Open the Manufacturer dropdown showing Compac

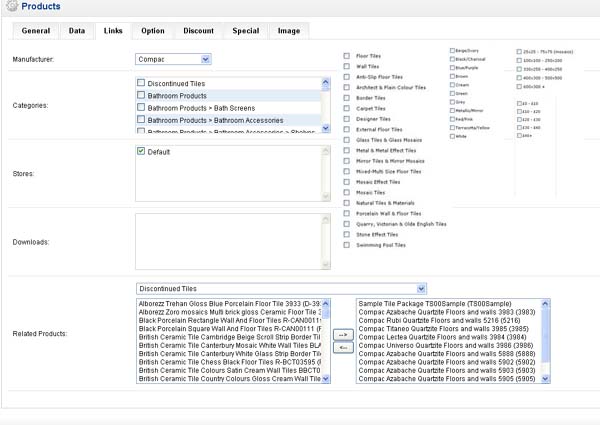pyautogui.click(x=173, y=59)
